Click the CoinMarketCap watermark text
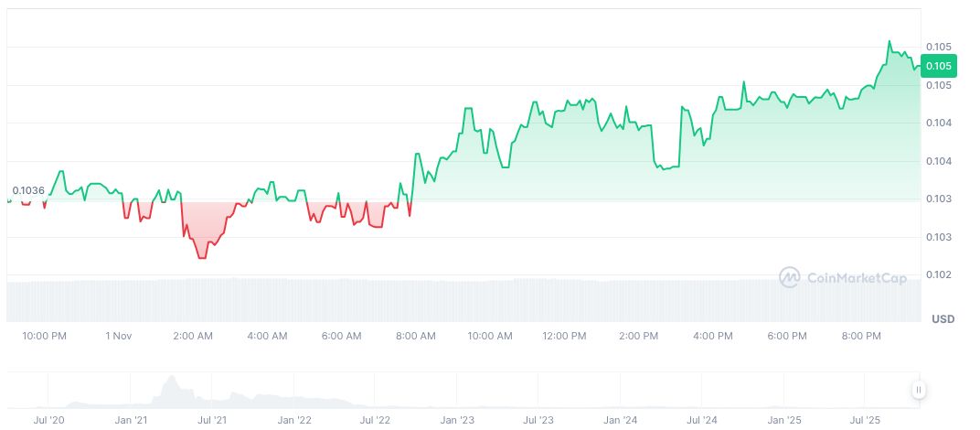Image resolution: width=980 pixels, height=430 pixels. [x=857, y=277]
